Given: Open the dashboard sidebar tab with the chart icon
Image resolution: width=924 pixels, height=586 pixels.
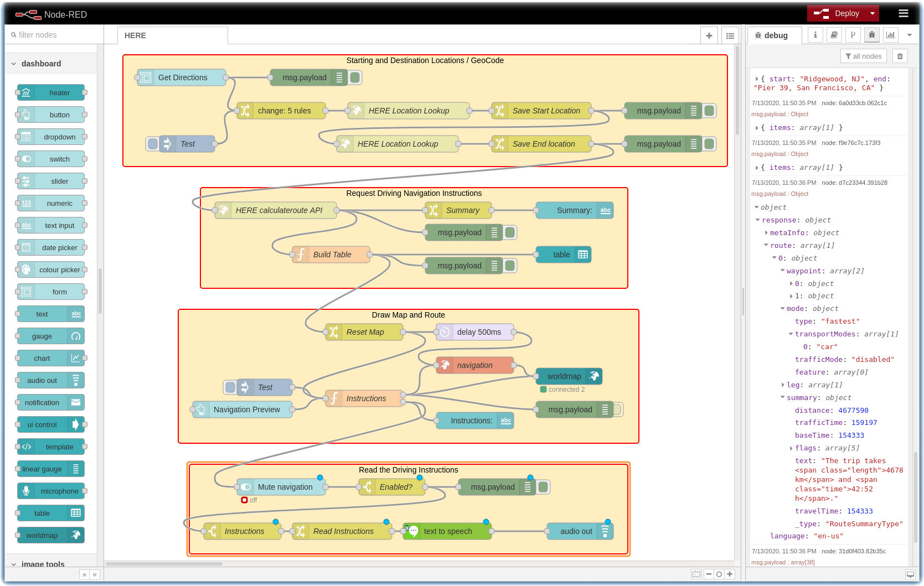Looking at the screenshot, I should point(890,34).
